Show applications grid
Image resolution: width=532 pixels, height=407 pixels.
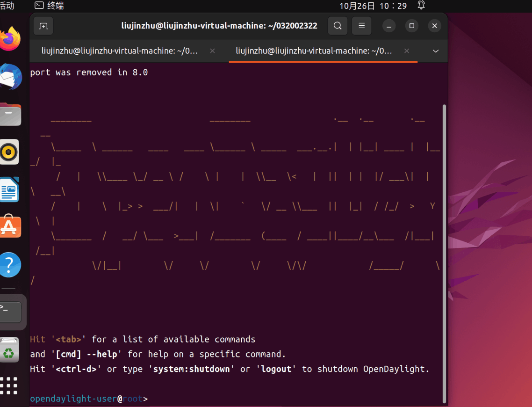coord(9,385)
